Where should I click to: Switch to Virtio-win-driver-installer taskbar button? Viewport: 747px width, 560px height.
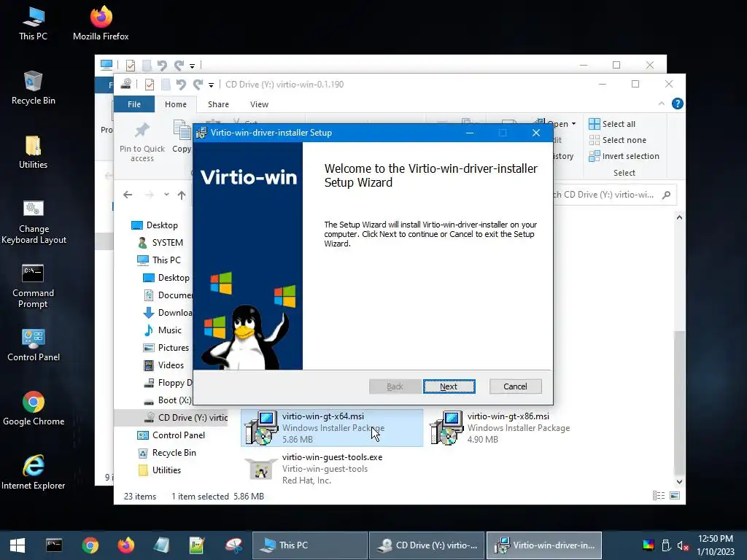click(544, 545)
